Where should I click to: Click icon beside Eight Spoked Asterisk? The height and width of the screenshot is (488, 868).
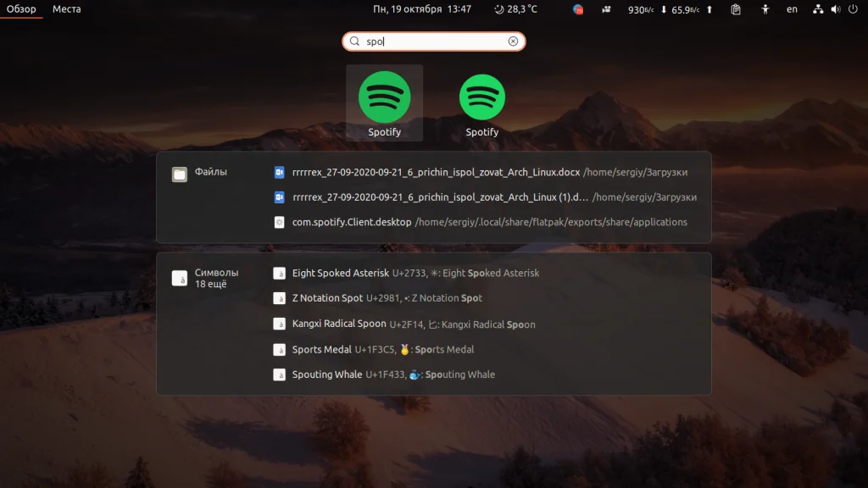pyautogui.click(x=280, y=274)
